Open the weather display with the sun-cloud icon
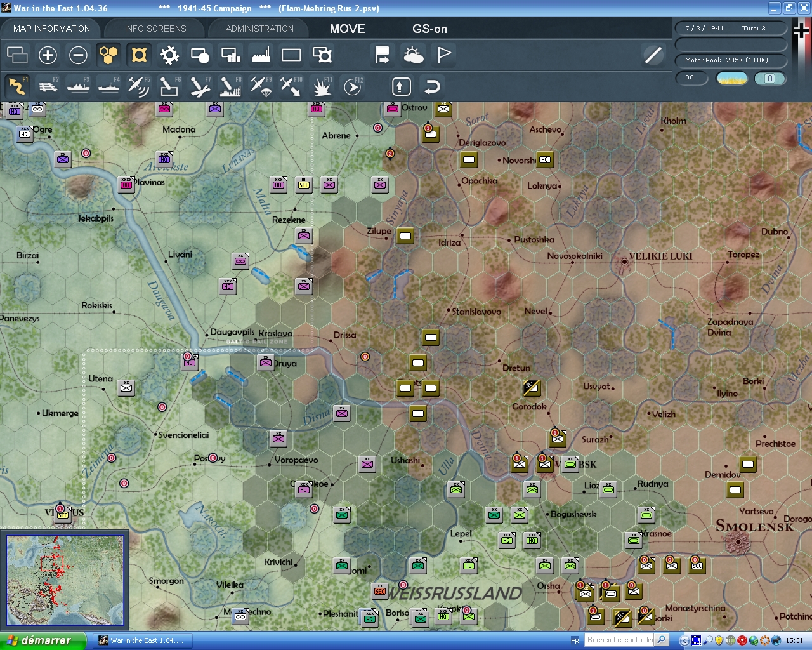The image size is (812, 650). click(413, 55)
